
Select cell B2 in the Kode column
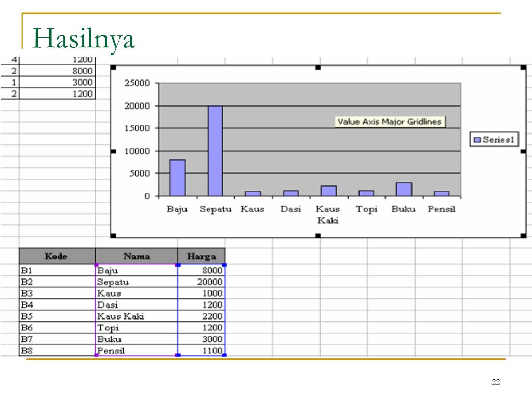point(57,282)
